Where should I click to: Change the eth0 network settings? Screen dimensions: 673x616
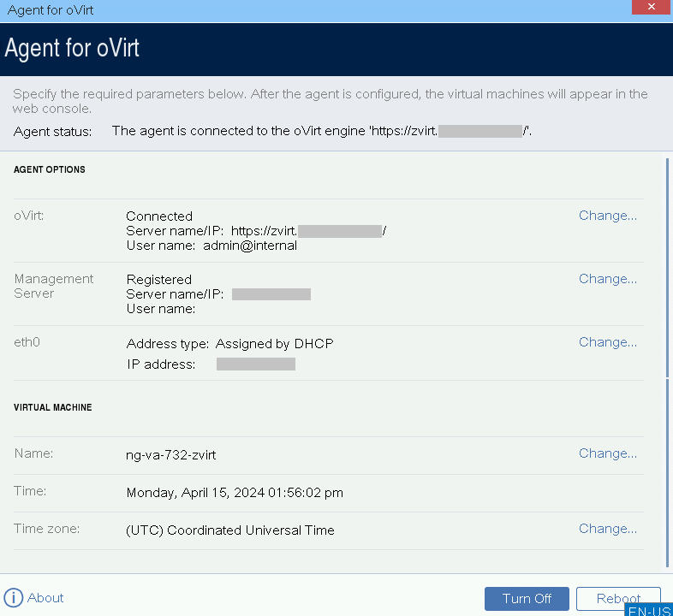click(608, 342)
